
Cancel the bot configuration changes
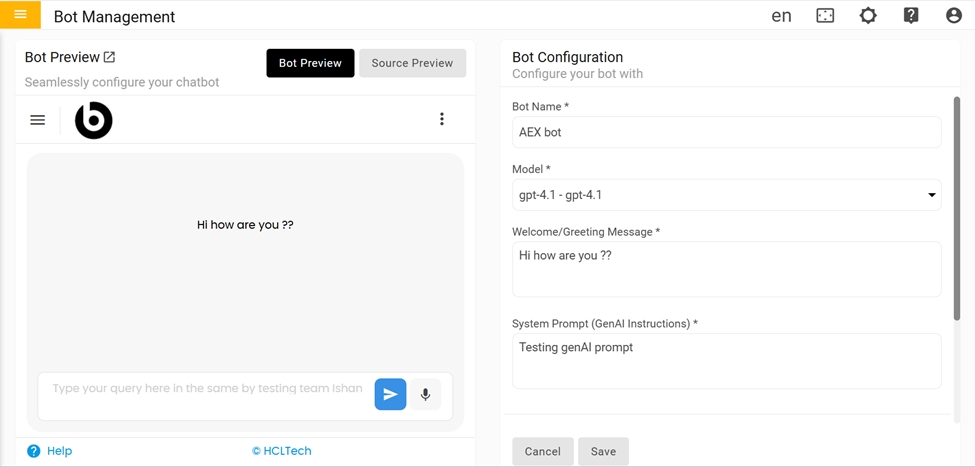pos(543,451)
